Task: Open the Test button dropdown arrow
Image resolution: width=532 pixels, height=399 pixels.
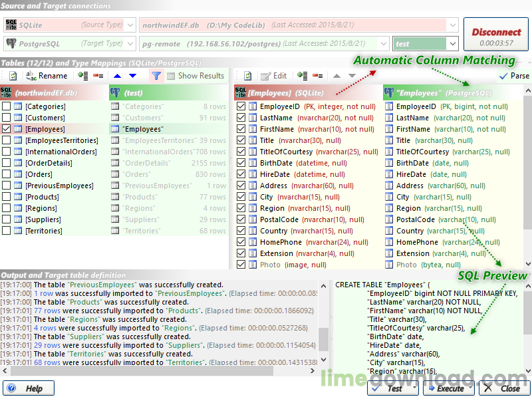Action: click(x=414, y=388)
